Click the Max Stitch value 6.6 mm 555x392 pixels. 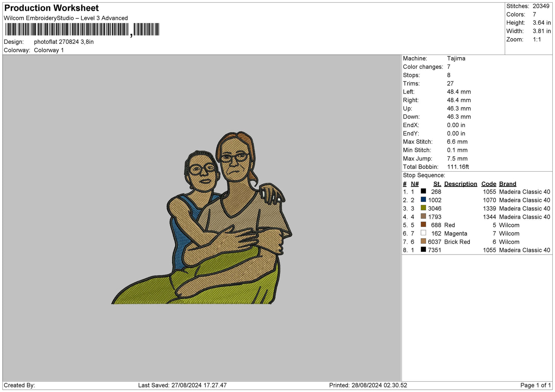coord(457,142)
